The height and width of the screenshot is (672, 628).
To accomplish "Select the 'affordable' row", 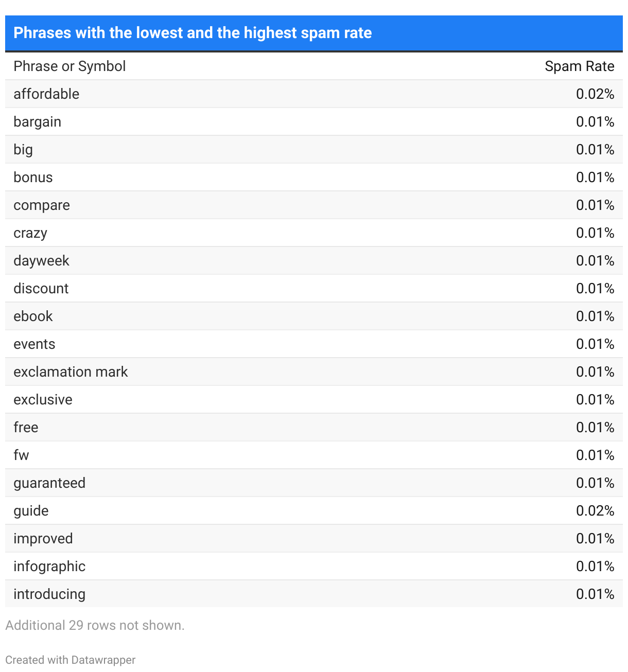I will click(314, 94).
